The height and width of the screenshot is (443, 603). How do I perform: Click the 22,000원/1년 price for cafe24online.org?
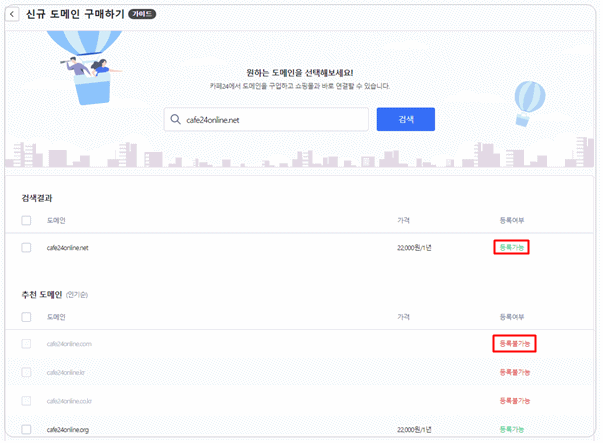point(414,429)
